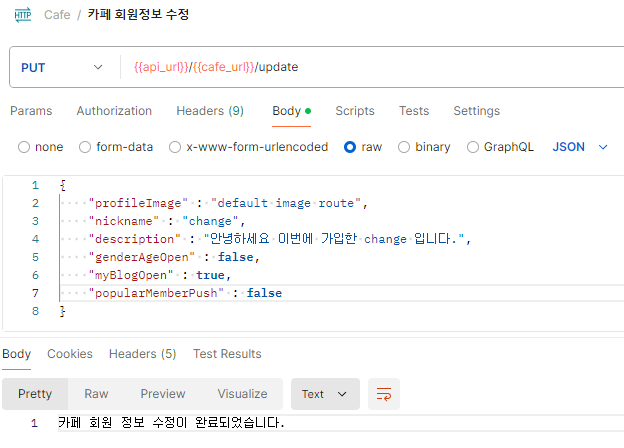Click the {{api_url}} variable in URL

[x=161, y=67]
